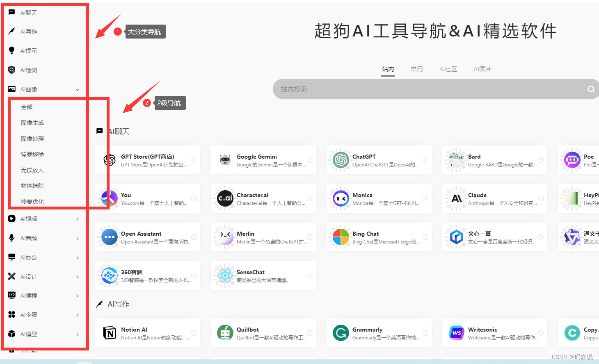
Task: Click the GPT Store logo icon
Action: point(110,160)
